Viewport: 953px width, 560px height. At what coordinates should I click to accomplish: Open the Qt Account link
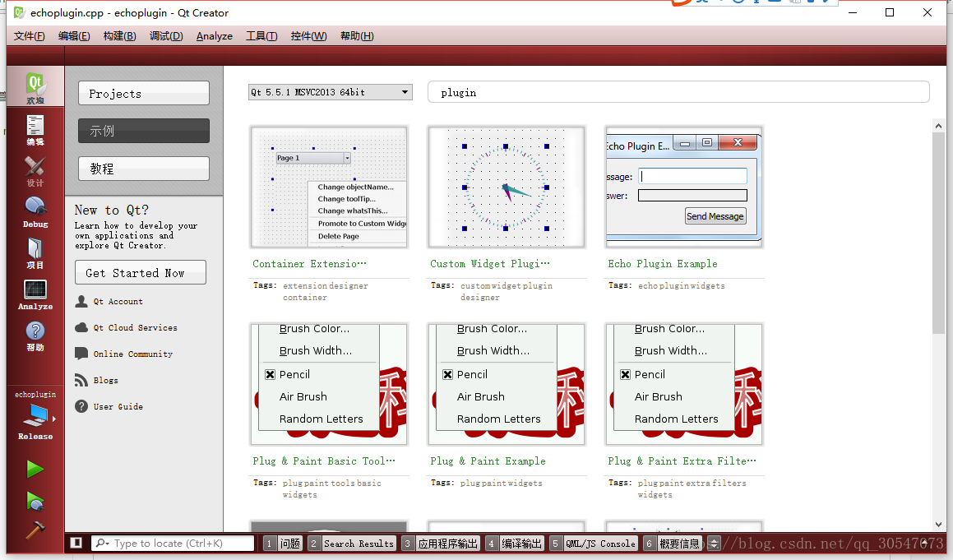(x=118, y=301)
